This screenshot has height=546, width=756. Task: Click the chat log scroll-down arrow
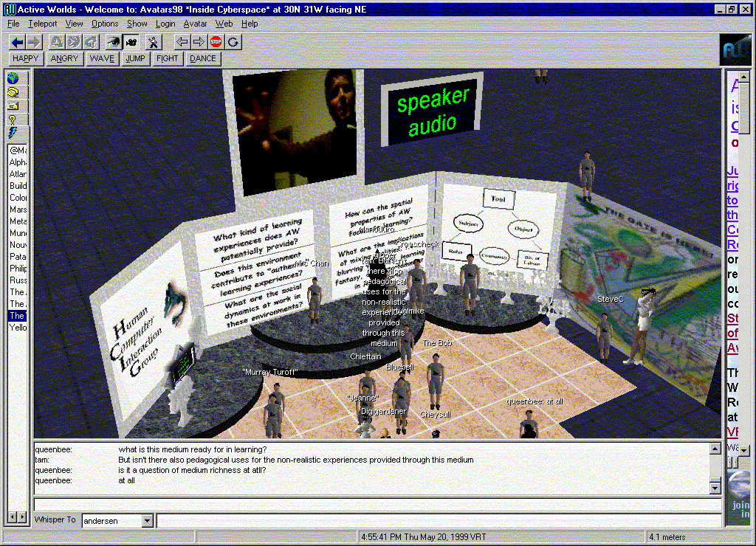click(715, 488)
